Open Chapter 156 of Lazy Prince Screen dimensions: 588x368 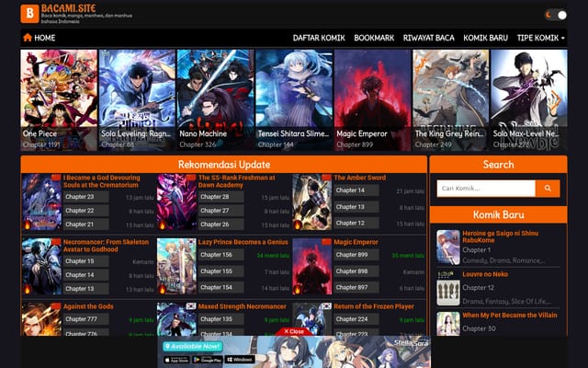[x=220, y=255]
